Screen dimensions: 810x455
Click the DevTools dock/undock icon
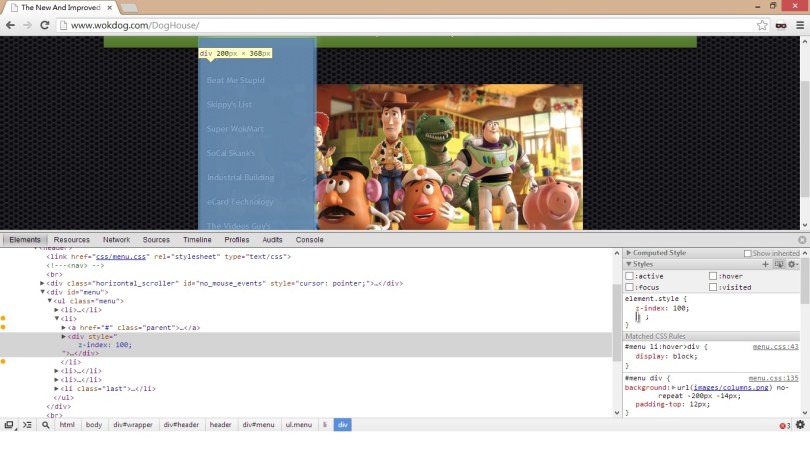[9, 425]
